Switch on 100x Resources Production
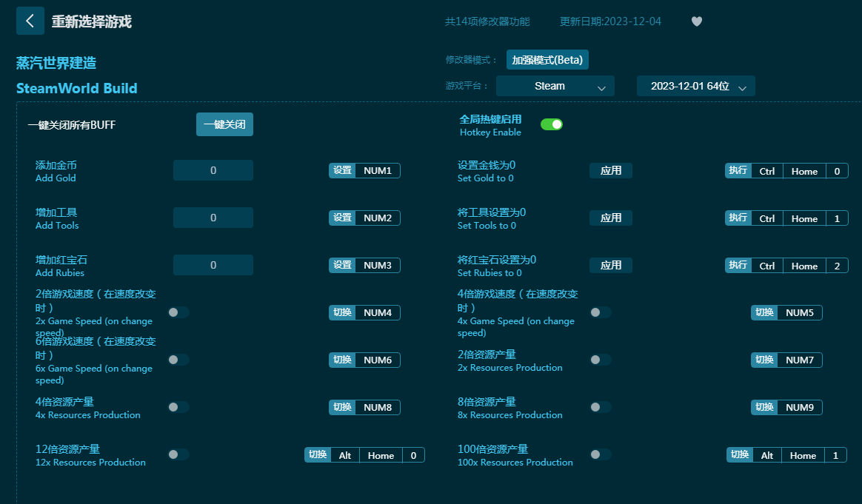This screenshot has height=504, width=862. (x=601, y=454)
